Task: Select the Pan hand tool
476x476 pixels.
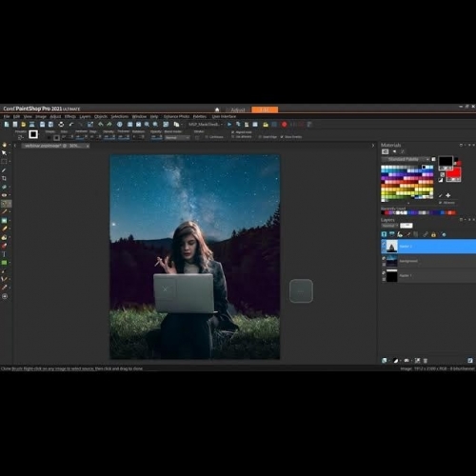Action: 4,145
